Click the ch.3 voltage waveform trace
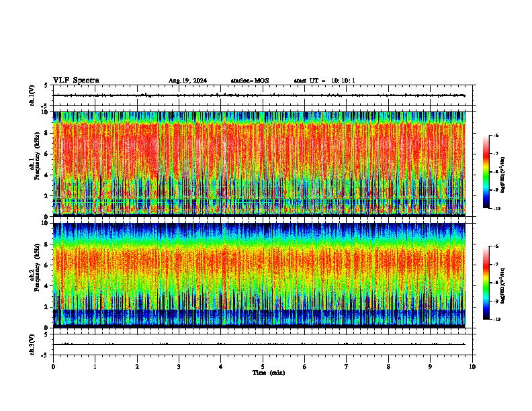 [x=259, y=345]
